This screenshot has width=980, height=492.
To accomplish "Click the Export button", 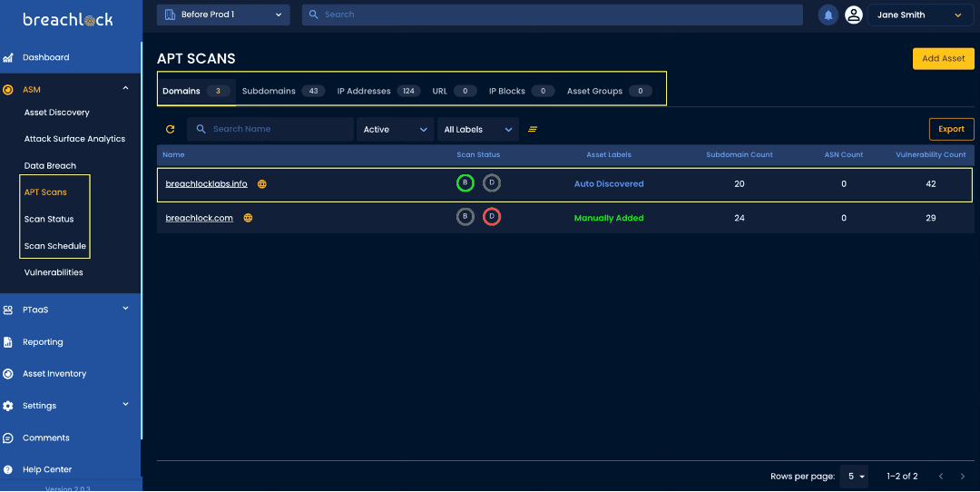I will (x=951, y=130).
